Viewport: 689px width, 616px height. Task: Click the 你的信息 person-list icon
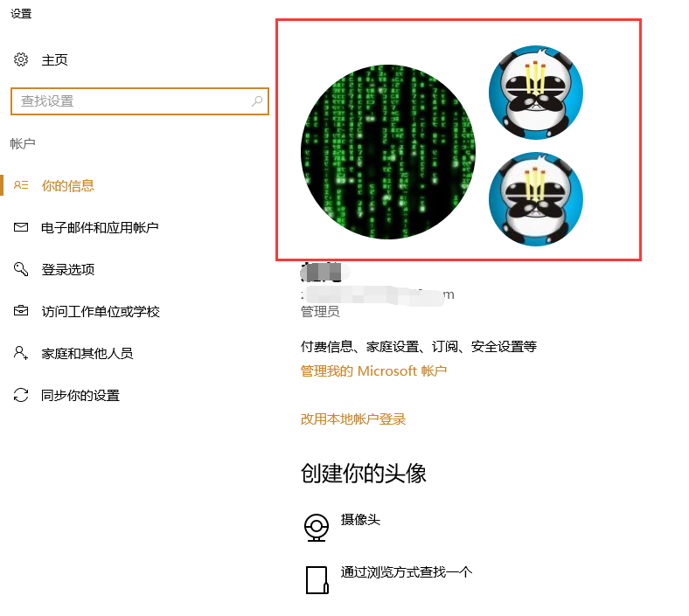coord(21,185)
